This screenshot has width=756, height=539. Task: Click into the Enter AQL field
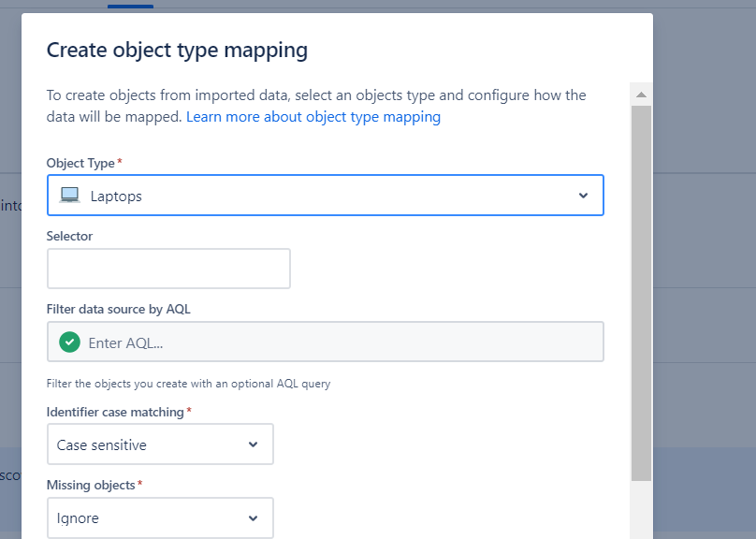(x=337, y=342)
